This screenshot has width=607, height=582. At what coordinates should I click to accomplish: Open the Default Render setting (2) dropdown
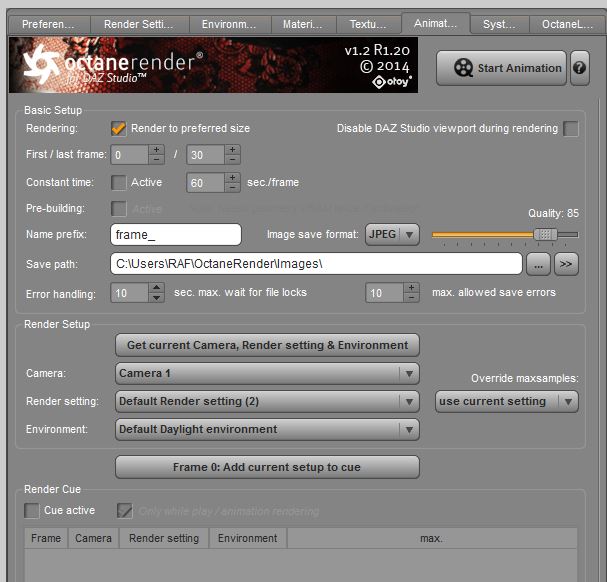point(267,402)
